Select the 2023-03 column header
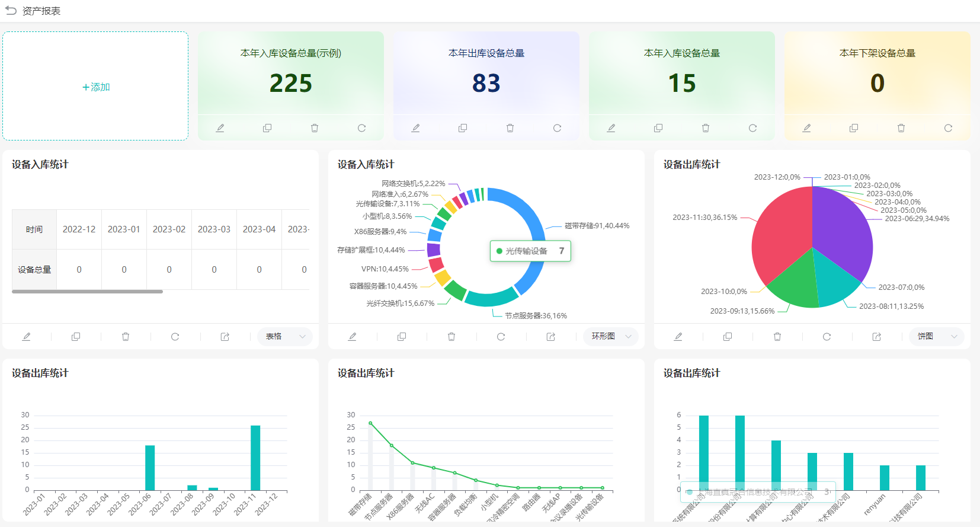980x527 pixels. coord(214,229)
